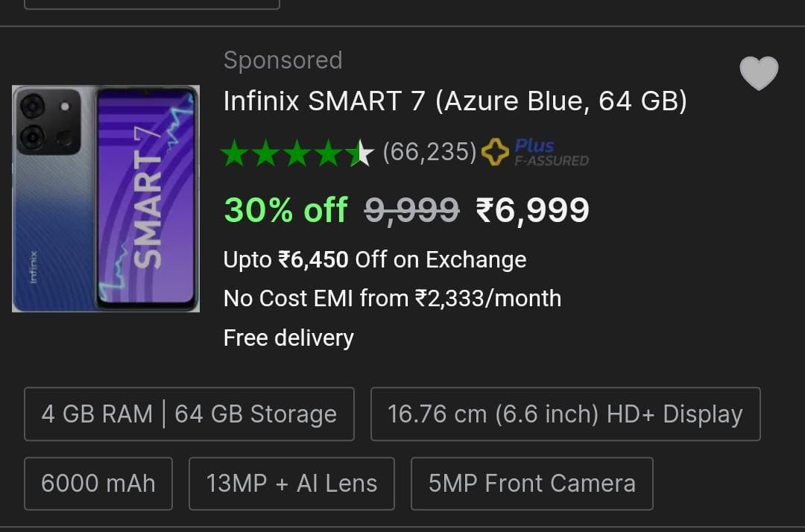805x532 pixels.
Task: Click the green star rating
Action: click(x=297, y=153)
